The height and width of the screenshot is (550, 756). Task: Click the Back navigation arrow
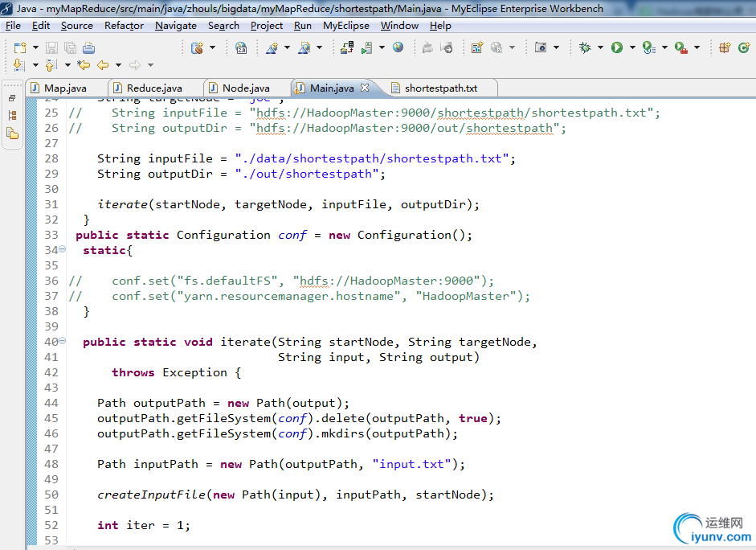[103, 64]
